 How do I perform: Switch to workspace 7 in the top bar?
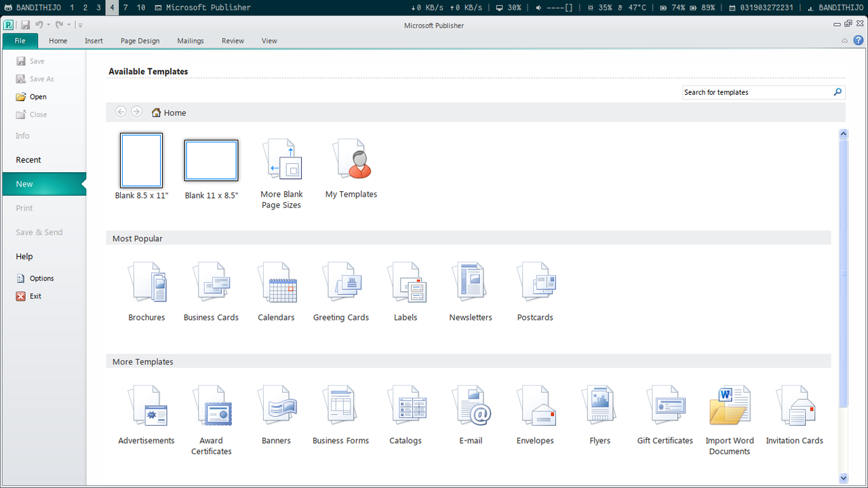tap(125, 7)
